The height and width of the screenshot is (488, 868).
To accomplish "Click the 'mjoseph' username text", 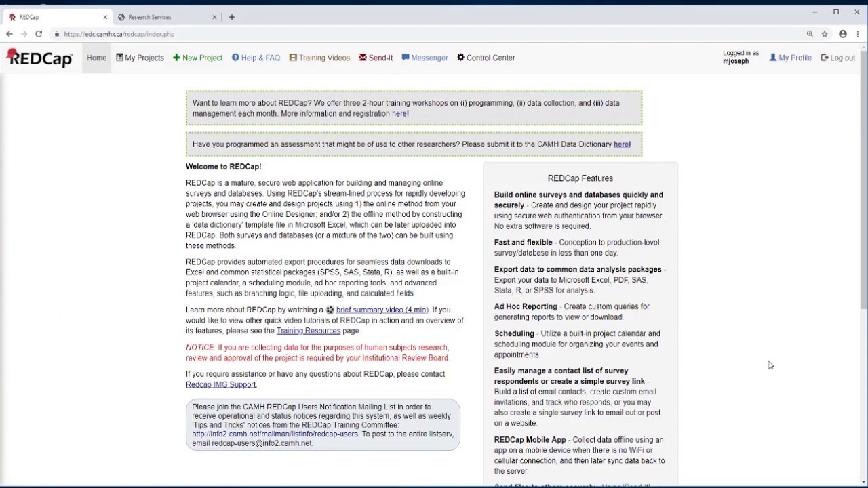I will pos(736,62).
